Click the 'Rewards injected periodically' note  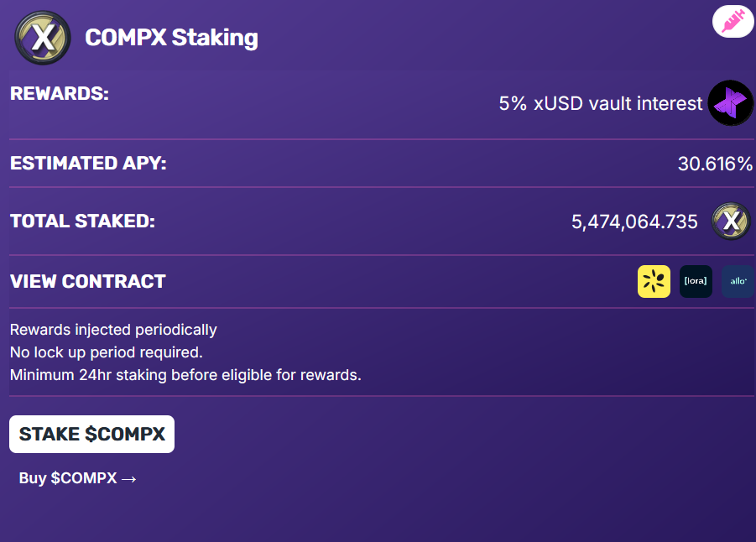pos(113,330)
